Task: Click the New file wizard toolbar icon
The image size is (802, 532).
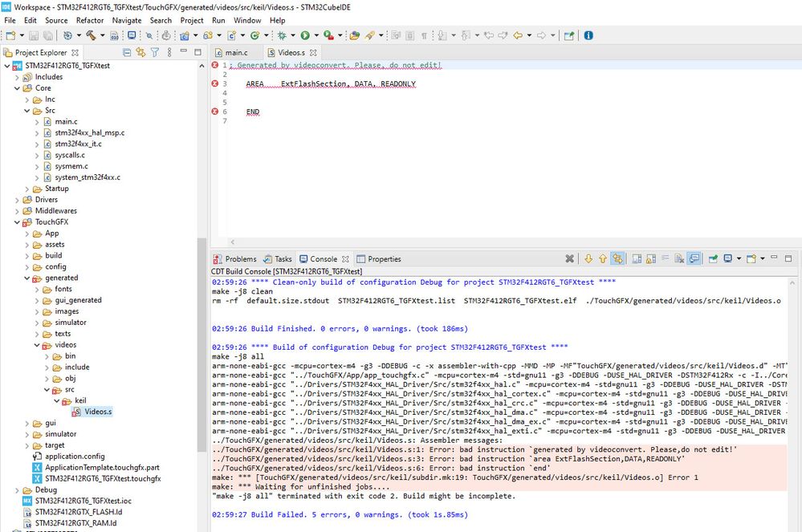Action: coord(10,35)
